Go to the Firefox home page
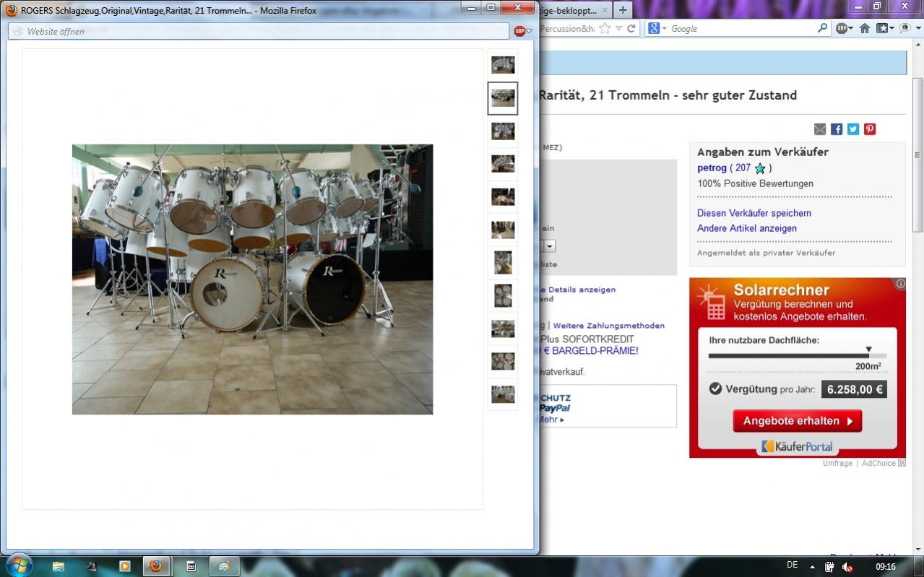The image size is (924, 577). [864, 29]
